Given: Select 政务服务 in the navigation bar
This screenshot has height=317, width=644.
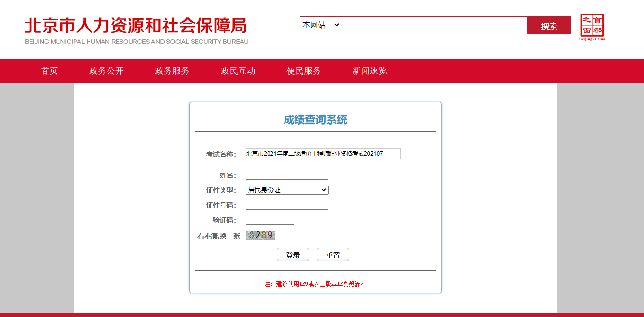Looking at the screenshot, I should pos(172,71).
